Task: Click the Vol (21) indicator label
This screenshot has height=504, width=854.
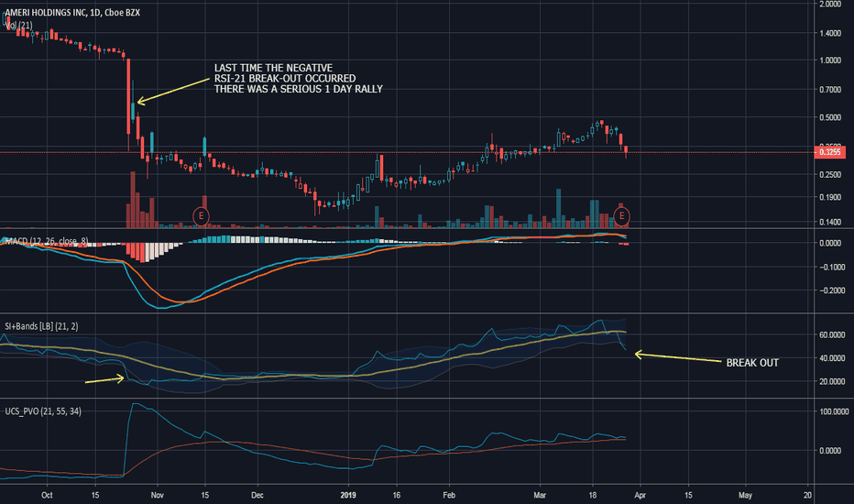Action: (19, 26)
